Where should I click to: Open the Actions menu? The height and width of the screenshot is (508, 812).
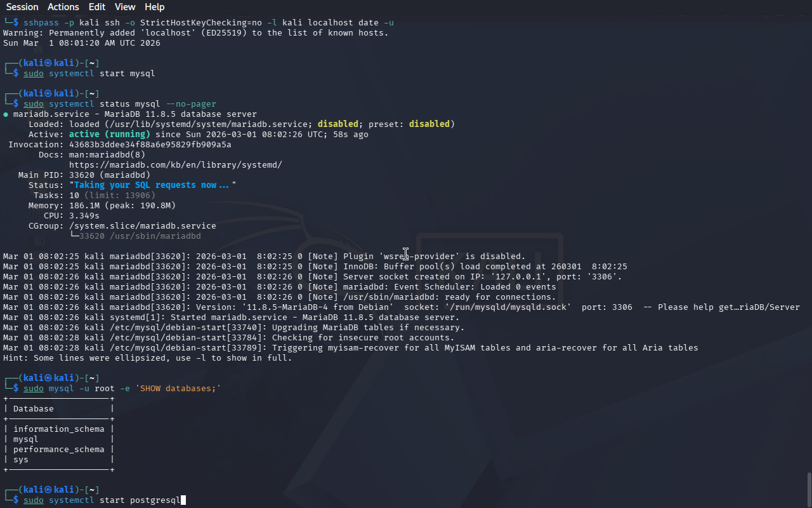63,7
